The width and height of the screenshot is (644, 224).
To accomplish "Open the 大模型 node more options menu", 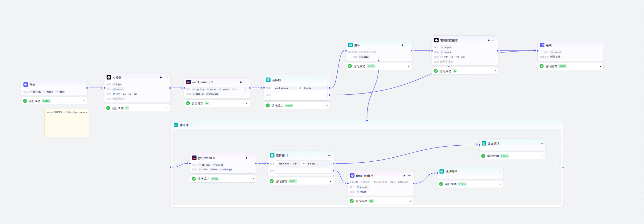I will [166, 77].
